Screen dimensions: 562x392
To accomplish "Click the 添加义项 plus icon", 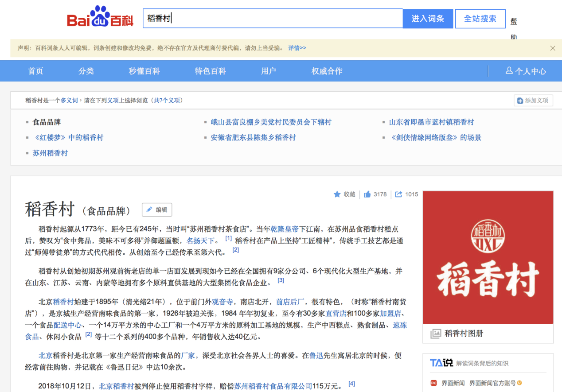I will [x=519, y=101].
